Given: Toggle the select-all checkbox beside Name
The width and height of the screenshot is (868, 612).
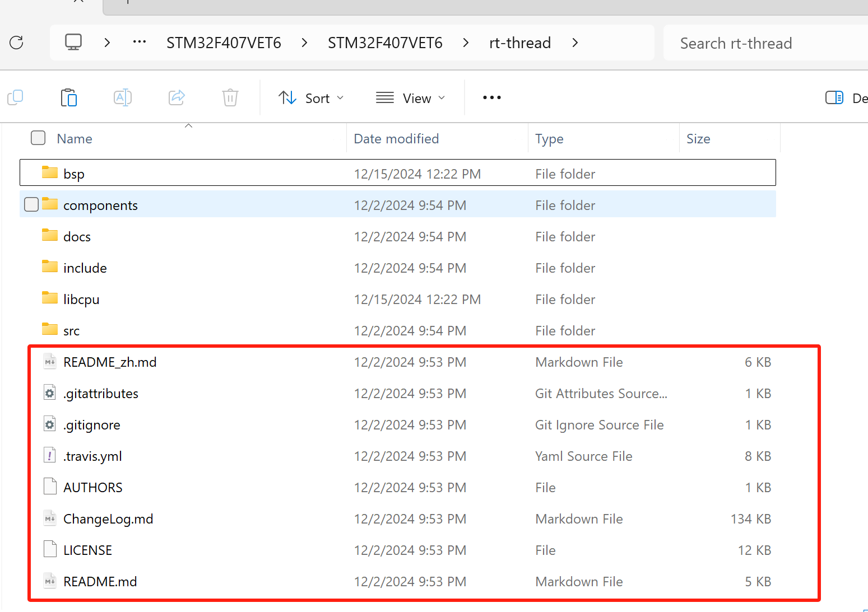Looking at the screenshot, I should (x=38, y=138).
